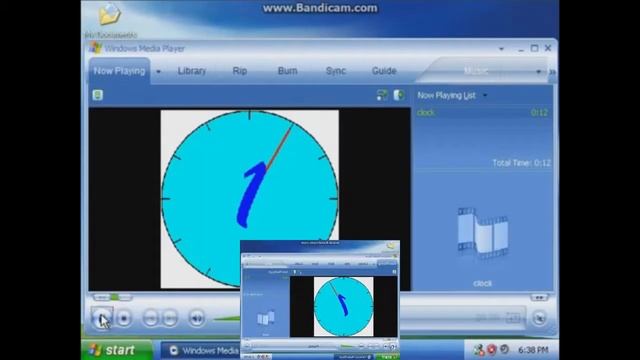Click the film strip artwork thumbnail
Image resolution: width=640 pixels, height=360 pixels.
tap(482, 233)
